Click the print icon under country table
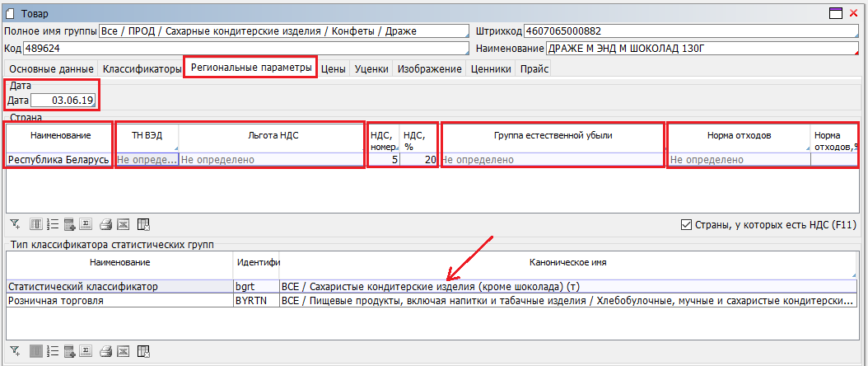Image resolution: width=868 pixels, height=366 pixels. 105,224
